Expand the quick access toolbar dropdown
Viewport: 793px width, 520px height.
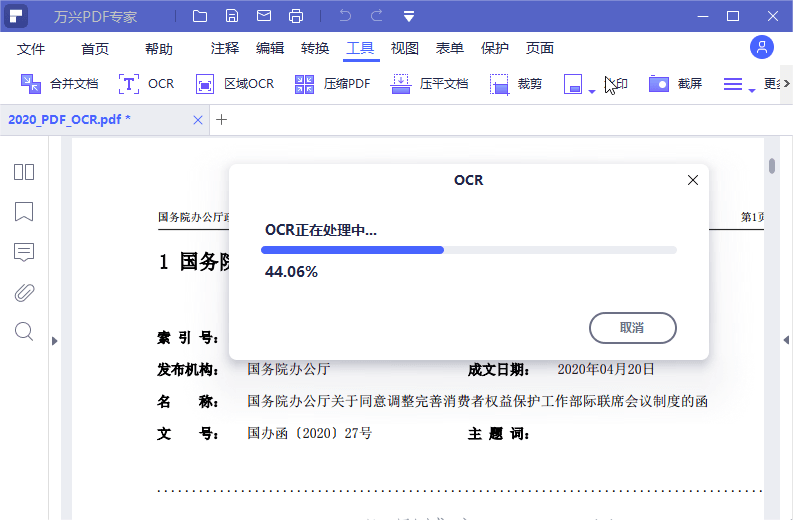click(x=409, y=16)
